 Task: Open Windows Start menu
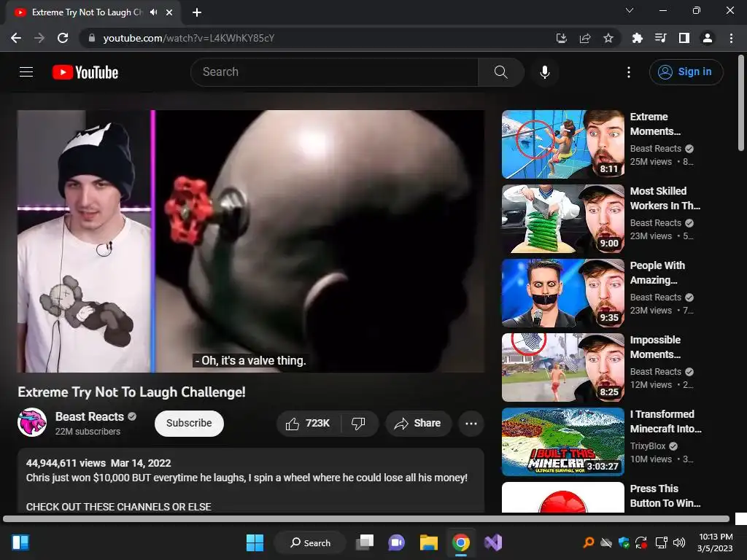tap(255, 542)
